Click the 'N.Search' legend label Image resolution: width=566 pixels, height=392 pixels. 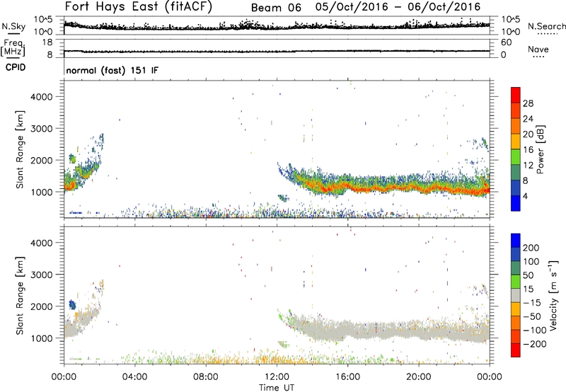click(x=547, y=26)
